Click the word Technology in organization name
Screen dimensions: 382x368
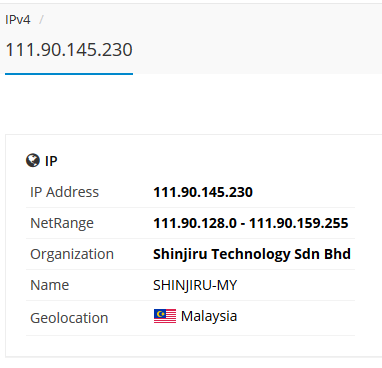click(251, 255)
